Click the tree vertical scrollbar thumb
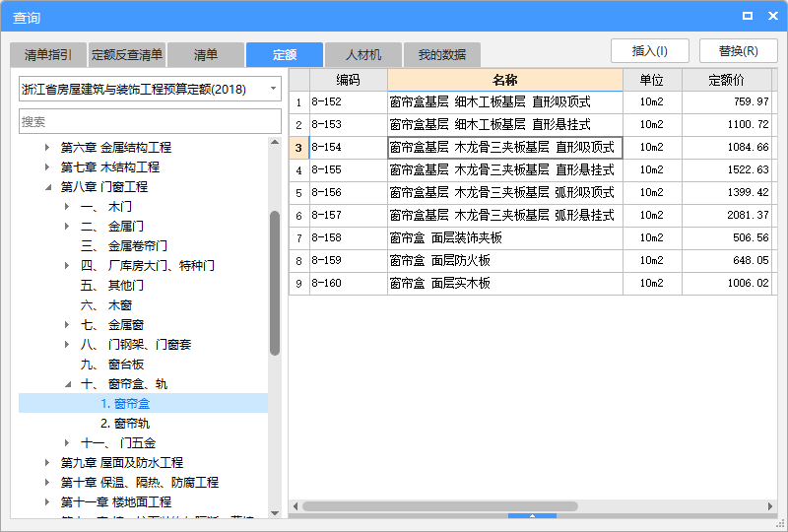Viewport: 788px width, 532px height. tap(275, 283)
